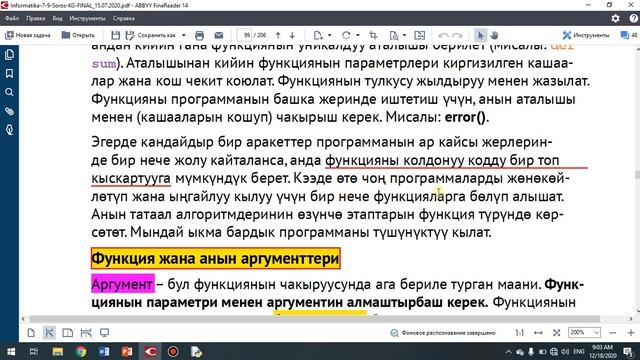The width and height of the screenshot is (640, 360).
Task: Click the Новая задача button
Action: click(x=28, y=35)
